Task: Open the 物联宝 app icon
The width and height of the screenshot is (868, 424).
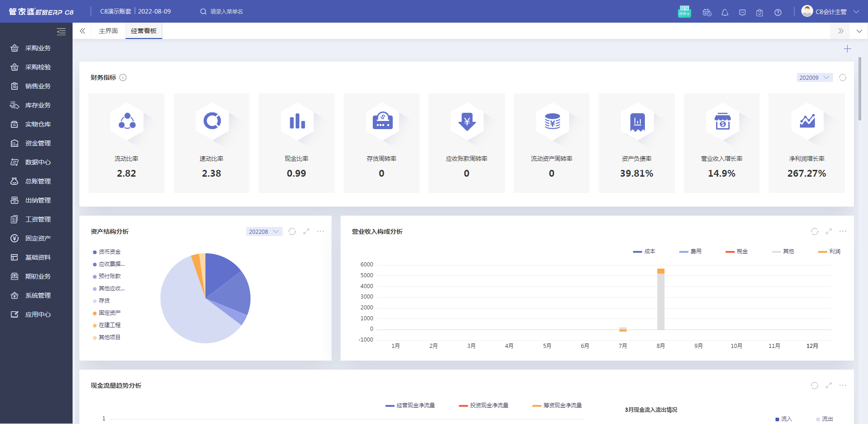Action: pyautogui.click(x=684, y=12)
